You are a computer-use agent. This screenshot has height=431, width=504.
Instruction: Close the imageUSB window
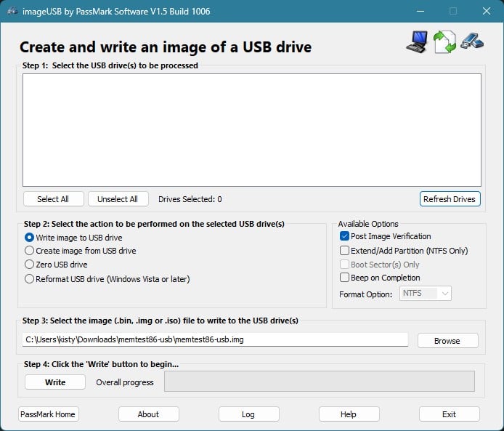point(487,11)
